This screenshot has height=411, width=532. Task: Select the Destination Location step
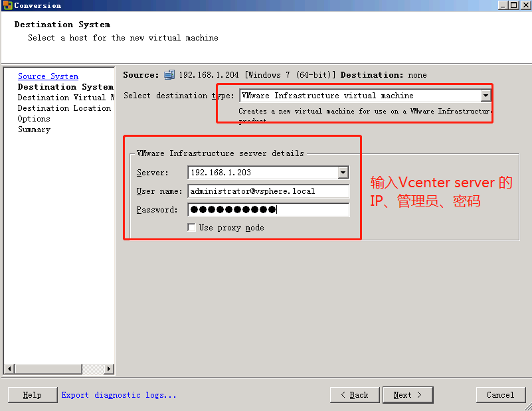point(64,108)
